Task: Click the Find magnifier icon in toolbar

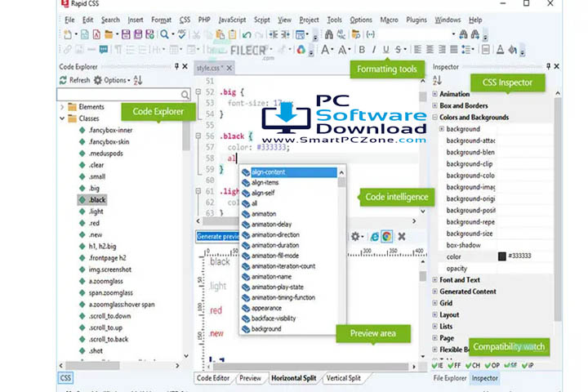Action: (164, 34)
